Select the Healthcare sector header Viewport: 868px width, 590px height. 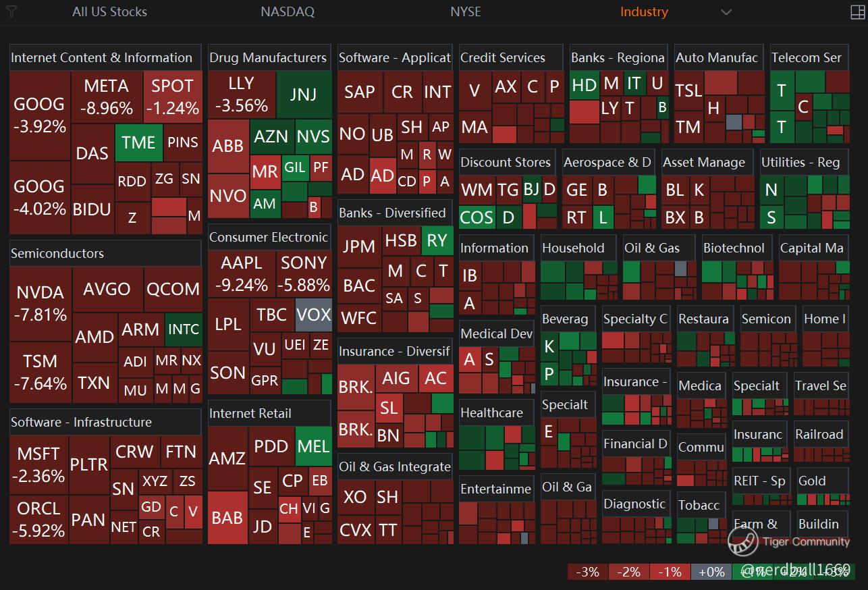coord(497,412)
